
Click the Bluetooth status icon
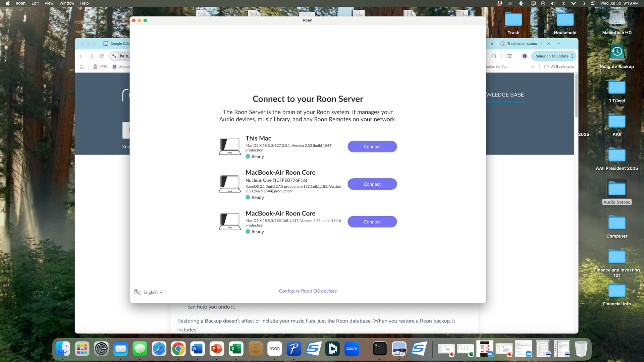[x=563, y=3]
